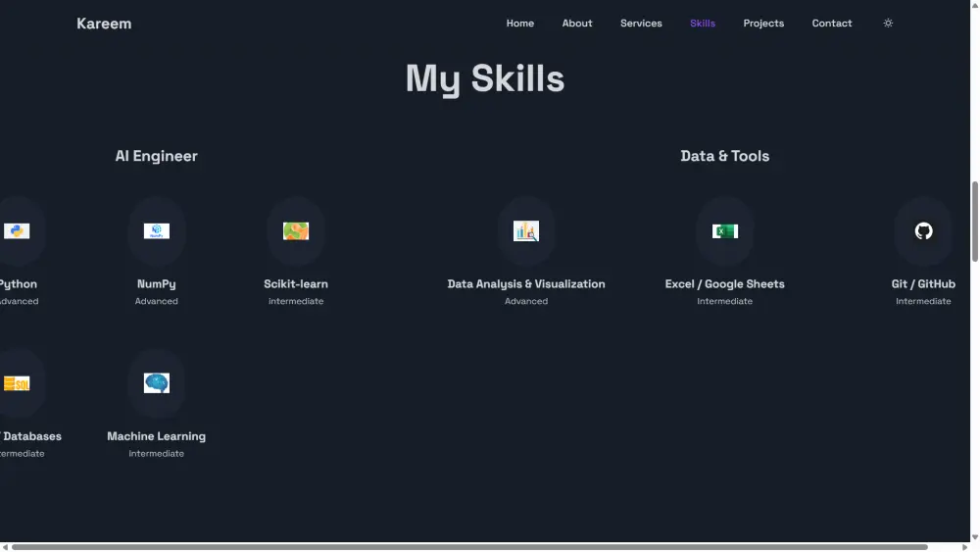Click Intermediate level under Git / GitHub

point(923,301)
